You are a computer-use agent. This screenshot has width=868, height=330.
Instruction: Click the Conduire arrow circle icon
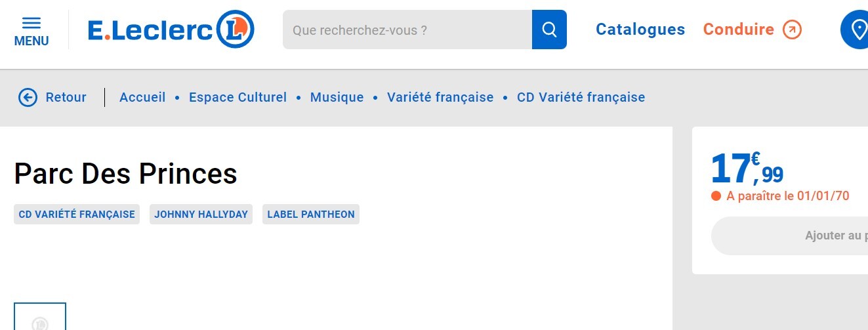point(792,30)
